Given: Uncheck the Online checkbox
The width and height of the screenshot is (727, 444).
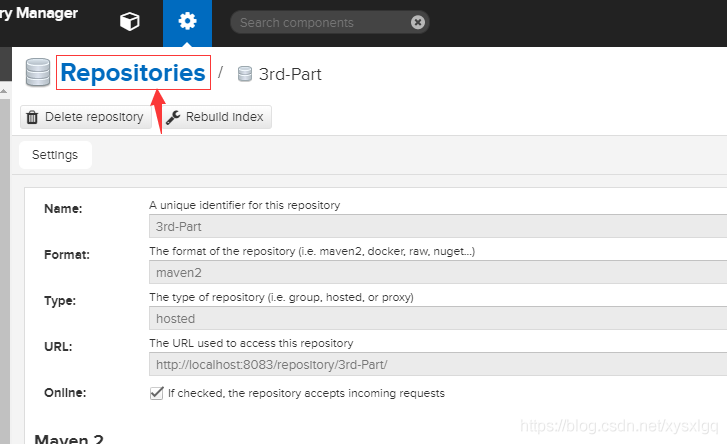Looking at the screenshot, I should [156, 393].
